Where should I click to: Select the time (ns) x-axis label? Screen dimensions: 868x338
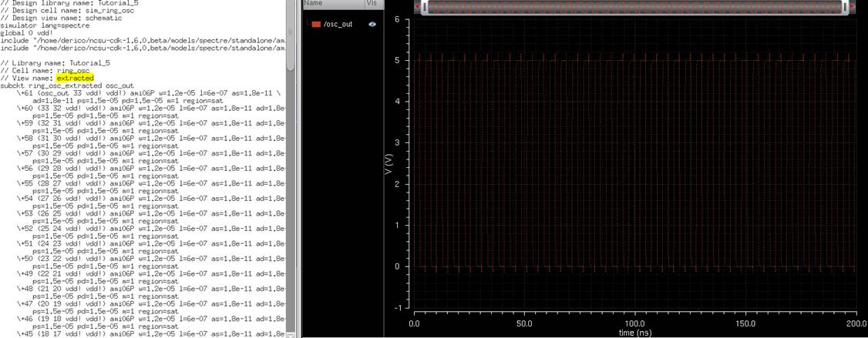click(634, 333)
